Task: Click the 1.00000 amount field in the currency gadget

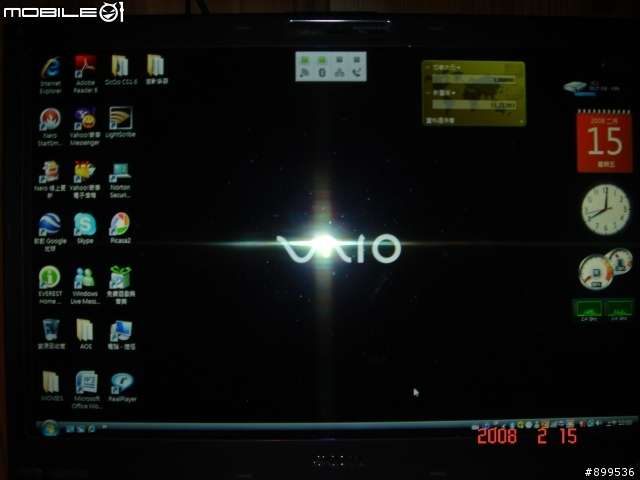Action: coord(473,80)
